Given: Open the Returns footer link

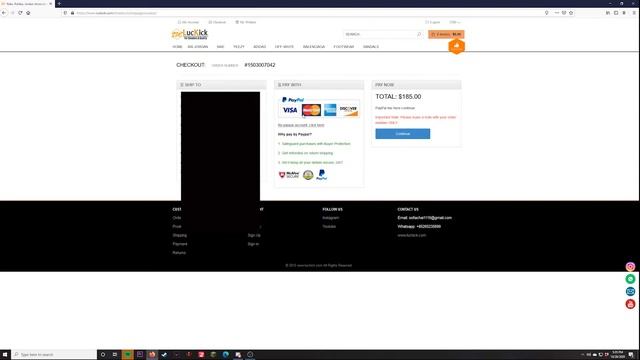Looking at the screenshot, I should click(x=179, y=253).
